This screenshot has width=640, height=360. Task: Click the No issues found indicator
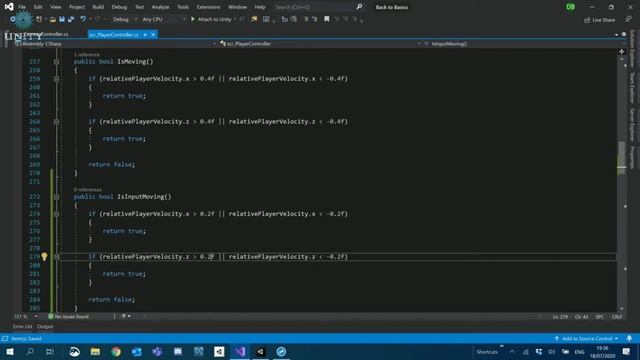[x=68, y=316]
